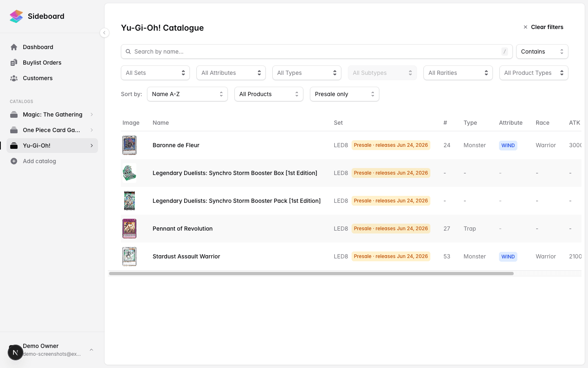Click the slash shortcut hint in search
The height and width of the screenshot is (368, 588).
505,52
